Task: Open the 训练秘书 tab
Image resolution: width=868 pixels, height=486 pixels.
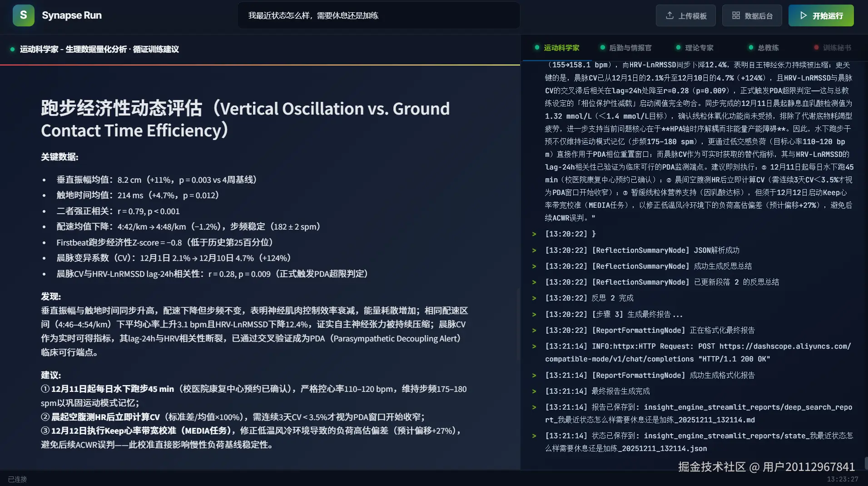Action: click(x=833, y=48)
